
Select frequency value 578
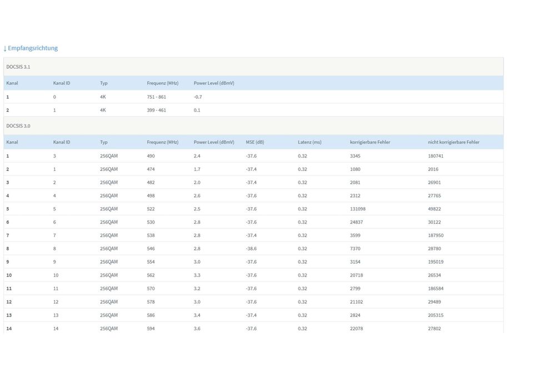point(151,302)
